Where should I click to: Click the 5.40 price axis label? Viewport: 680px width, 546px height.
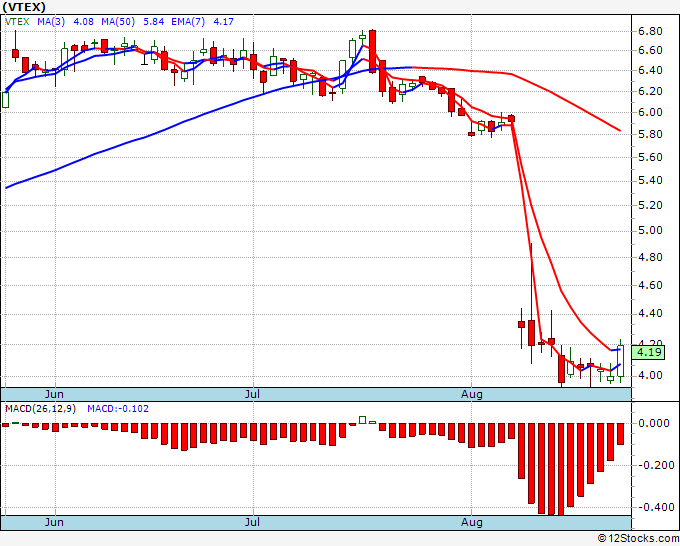(650, 180)
